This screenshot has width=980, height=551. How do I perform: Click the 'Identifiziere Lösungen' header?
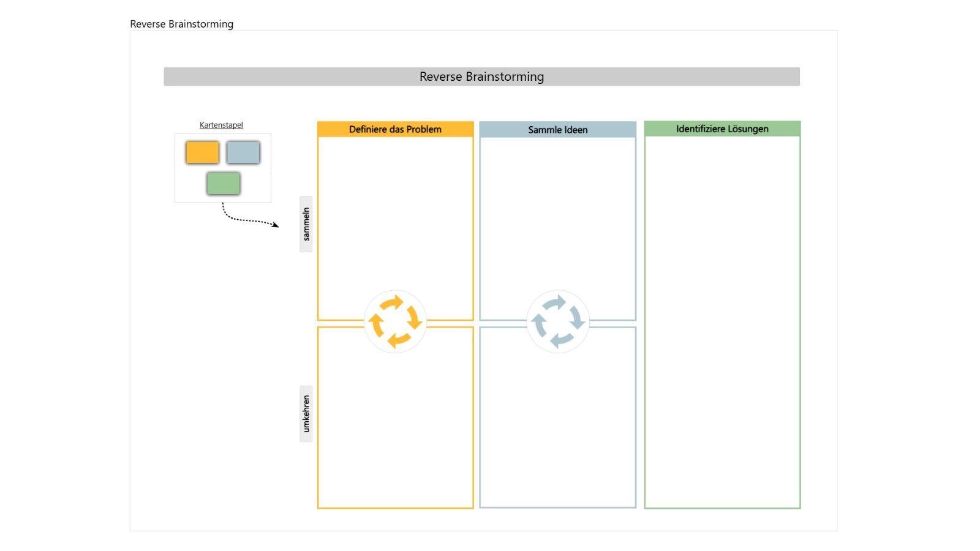(x=722, y=129)
